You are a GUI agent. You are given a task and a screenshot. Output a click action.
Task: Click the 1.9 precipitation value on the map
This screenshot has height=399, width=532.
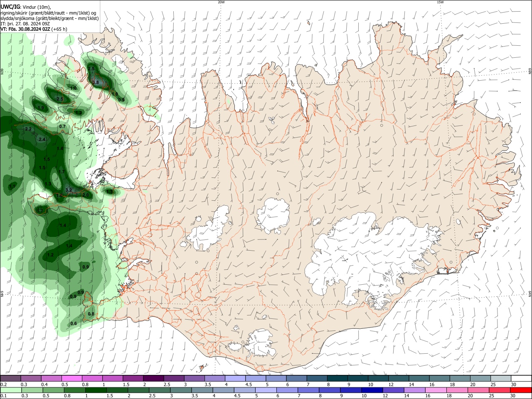41,108
